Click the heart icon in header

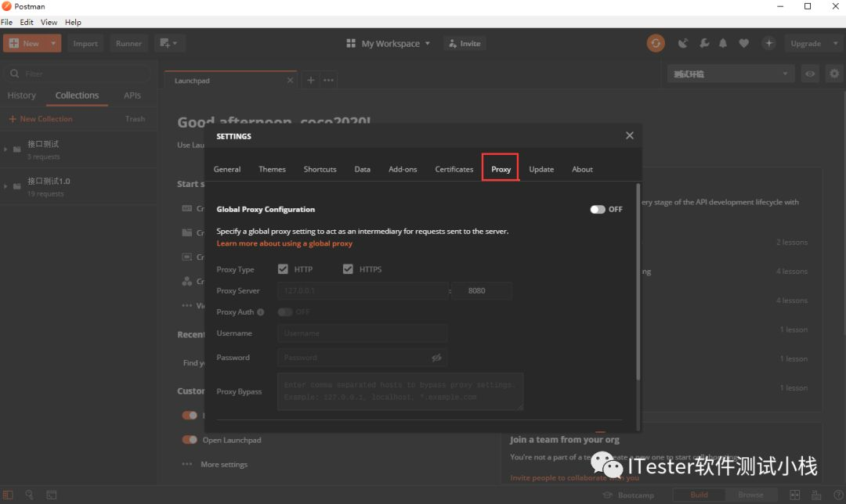point(744,43)
